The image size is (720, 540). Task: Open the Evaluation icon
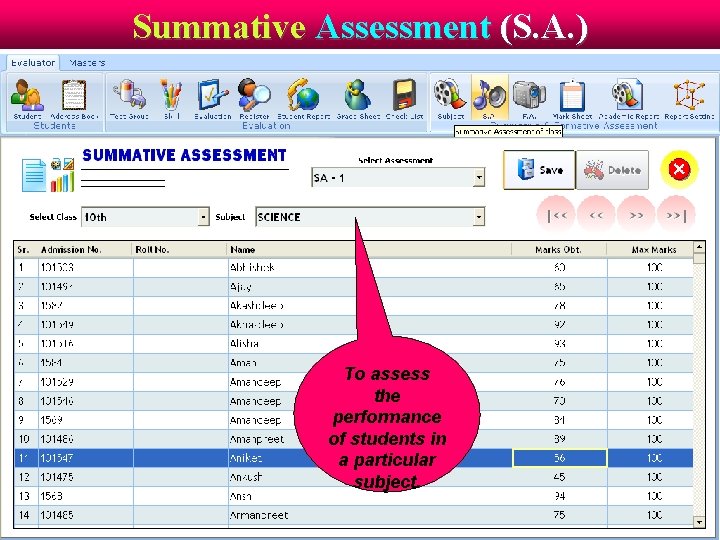(x=213, y=99)
